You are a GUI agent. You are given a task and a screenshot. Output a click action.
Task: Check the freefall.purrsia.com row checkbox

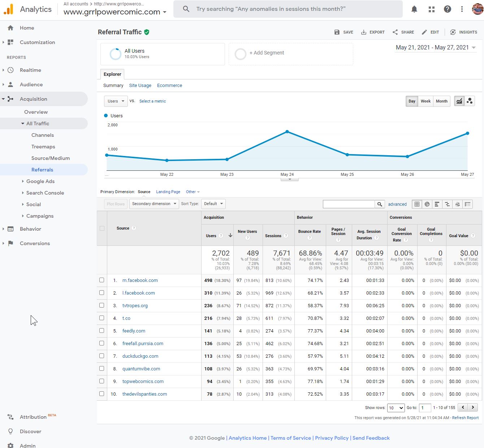pyautogui.click(x=101, y=343)
